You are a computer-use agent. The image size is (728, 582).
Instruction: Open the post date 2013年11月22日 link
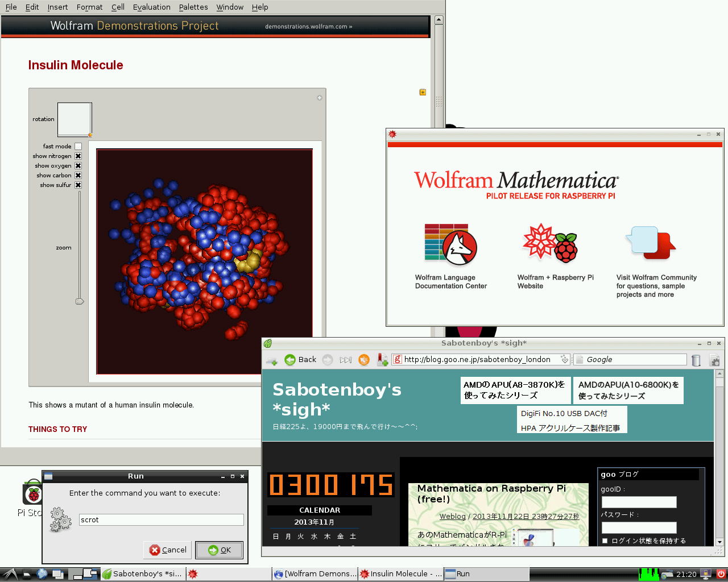coord(526,516)
